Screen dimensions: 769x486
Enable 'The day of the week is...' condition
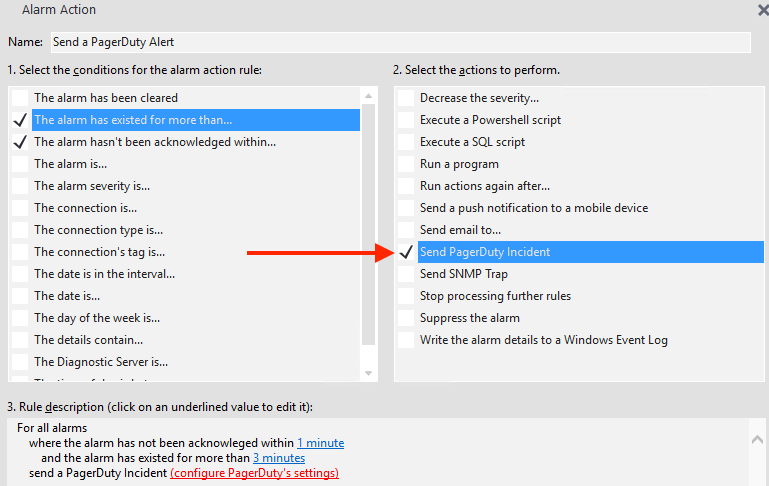point(20,318)
